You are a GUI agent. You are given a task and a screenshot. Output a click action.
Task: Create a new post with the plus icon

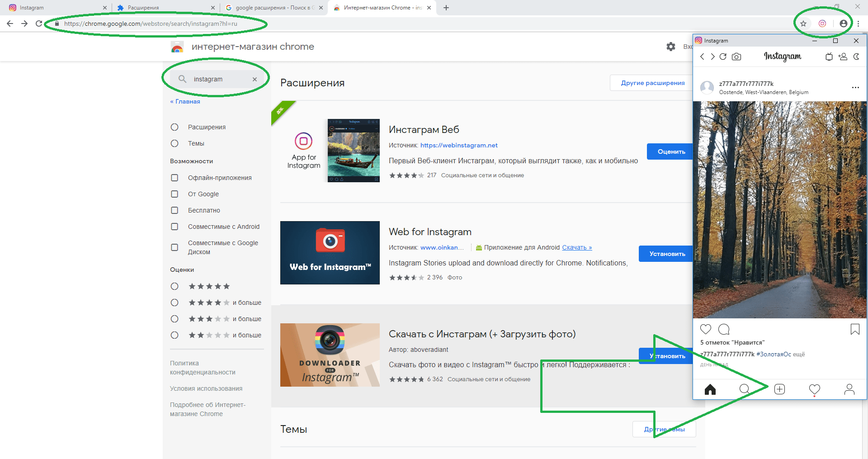point(779,389)
